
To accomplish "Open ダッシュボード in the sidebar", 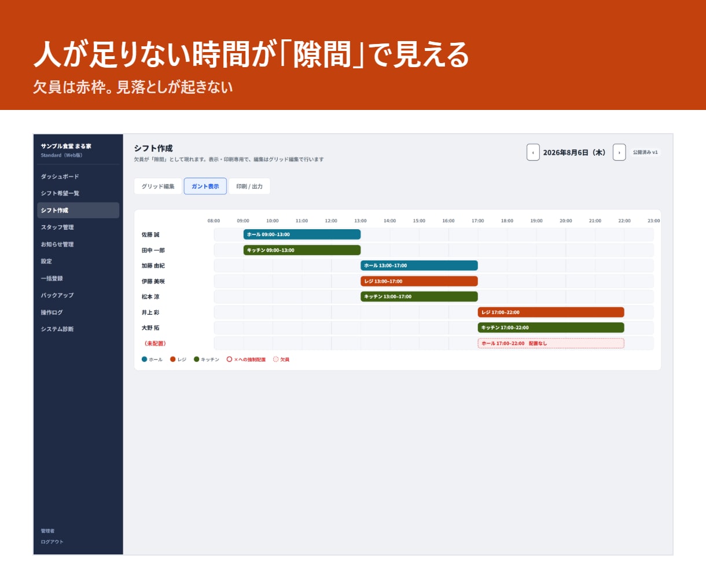I will (78, 177).
